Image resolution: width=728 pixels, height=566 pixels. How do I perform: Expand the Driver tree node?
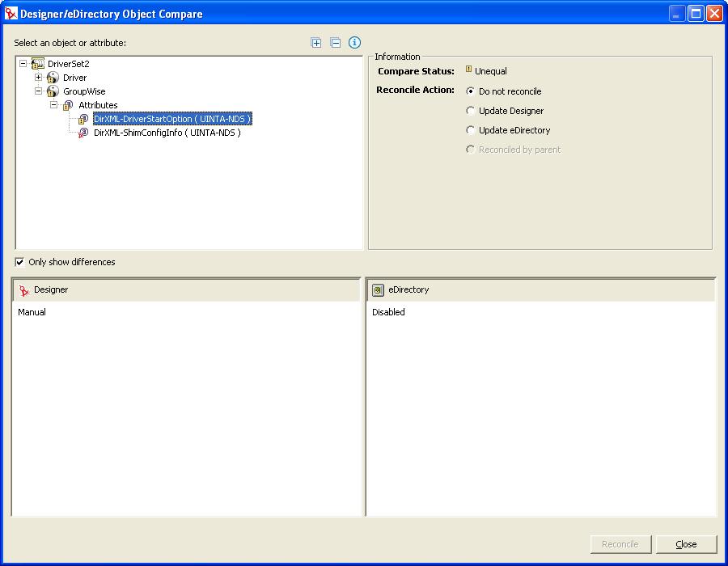coord(39,77)
